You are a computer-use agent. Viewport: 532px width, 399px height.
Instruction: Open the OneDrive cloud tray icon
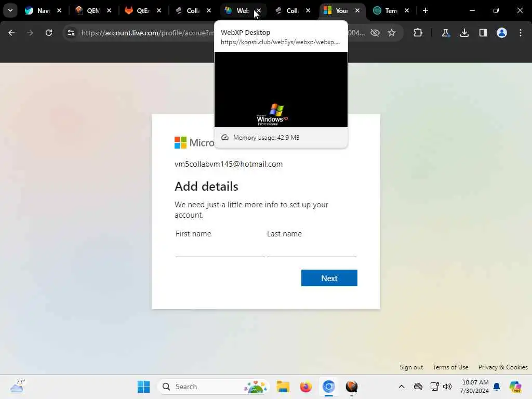pos(418,387)
